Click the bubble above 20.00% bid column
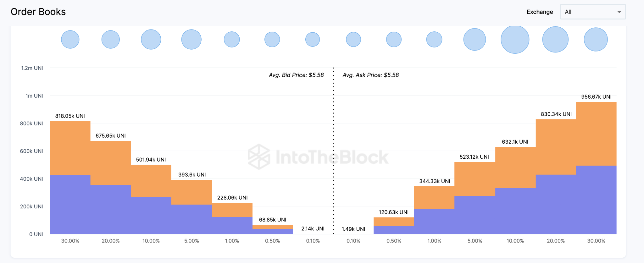 111,39
